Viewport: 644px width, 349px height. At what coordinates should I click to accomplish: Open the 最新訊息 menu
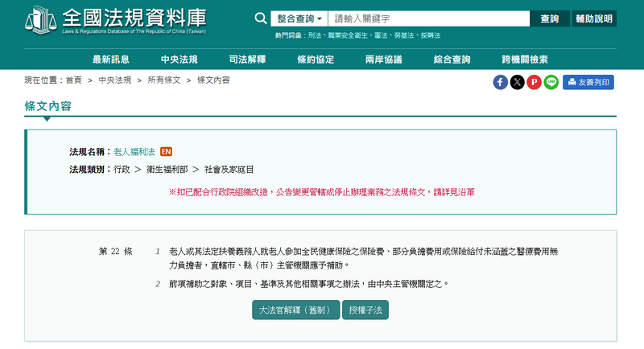[111, 60]
